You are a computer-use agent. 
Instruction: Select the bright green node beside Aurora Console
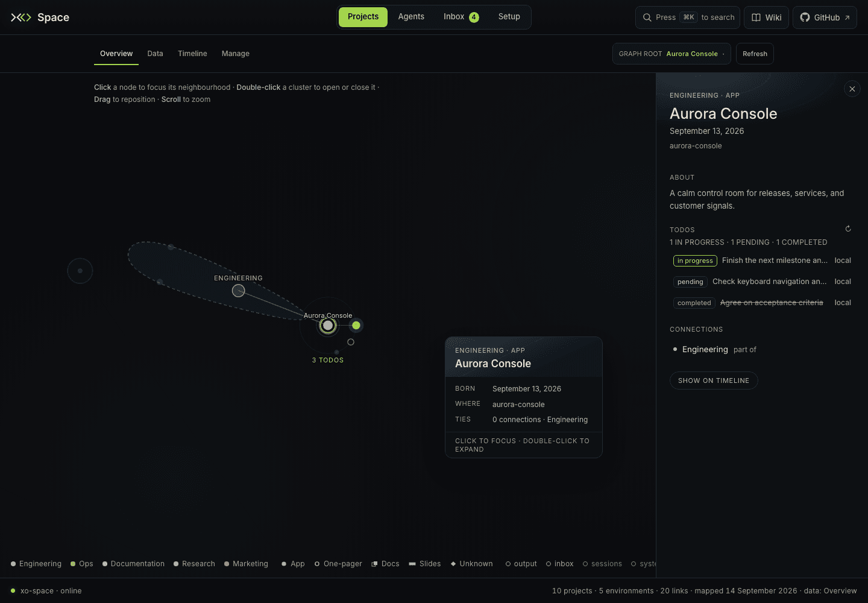pos(356,326)
